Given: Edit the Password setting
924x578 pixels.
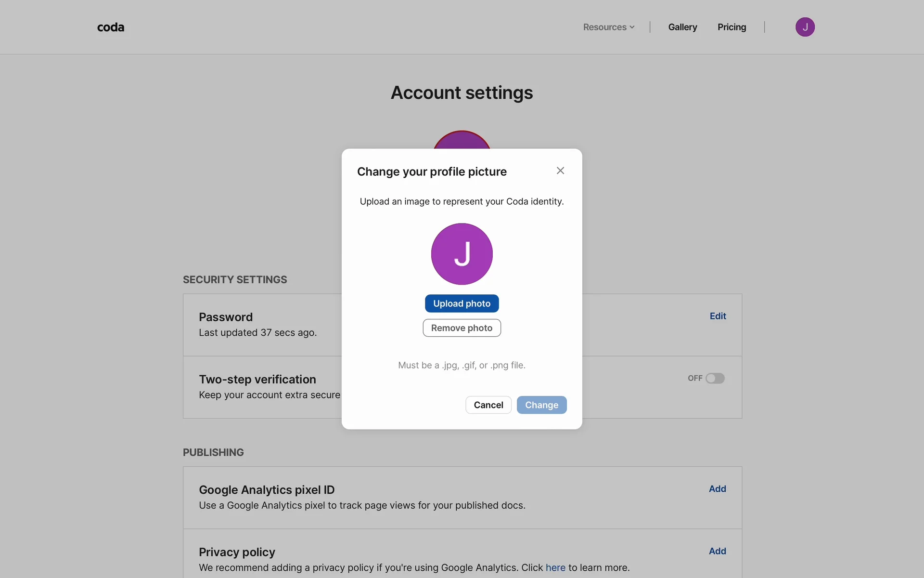Looking at the screenshot, I should [x=718, y=316].
